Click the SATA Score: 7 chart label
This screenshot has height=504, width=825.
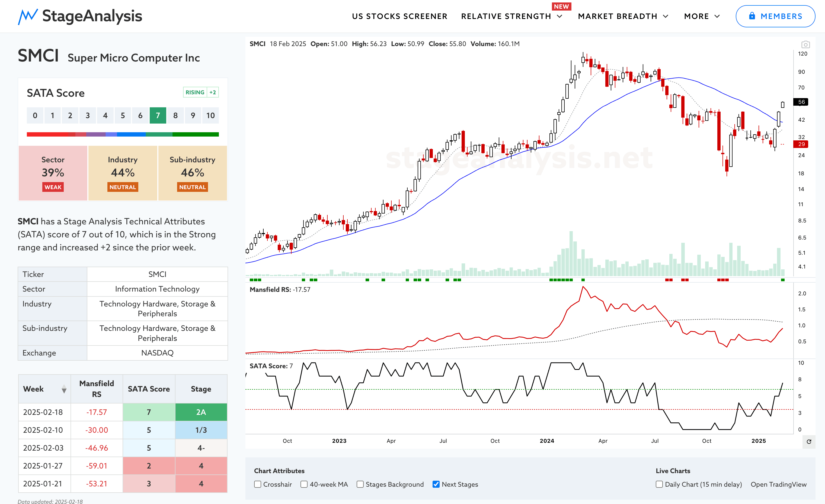click(271, 366)
